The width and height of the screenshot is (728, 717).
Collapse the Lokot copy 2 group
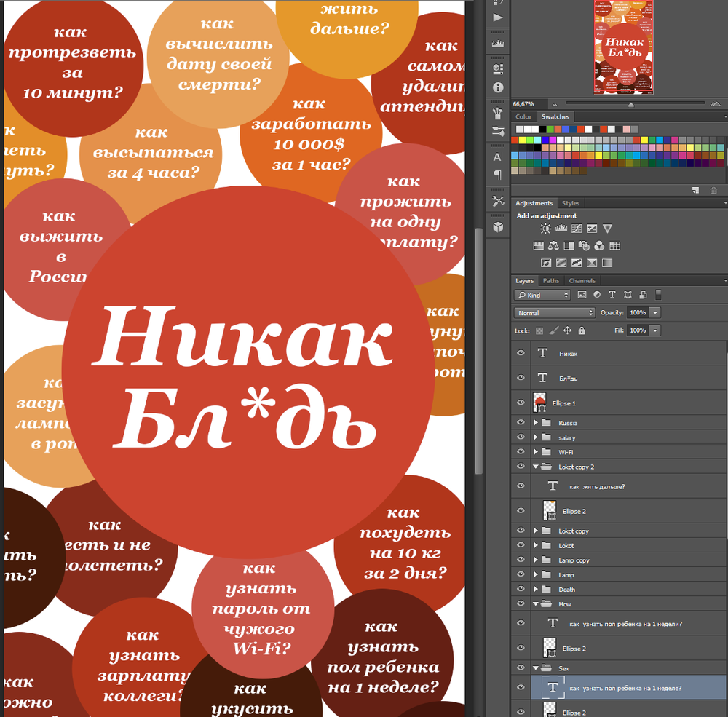tap(537, 467)
